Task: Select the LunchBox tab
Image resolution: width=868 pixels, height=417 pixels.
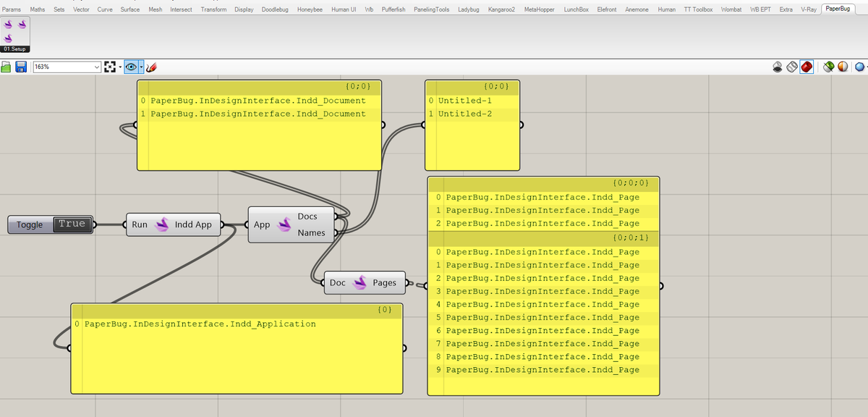Action: 576,9
